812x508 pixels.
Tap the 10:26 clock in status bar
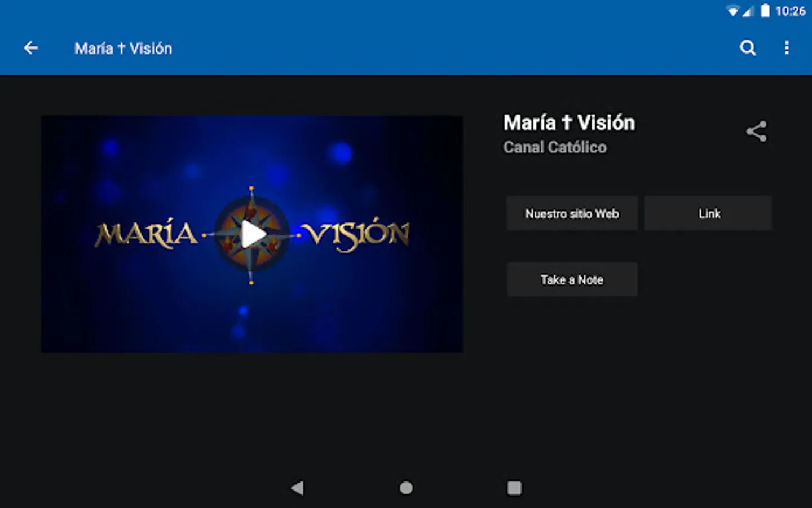coord(790,11)
